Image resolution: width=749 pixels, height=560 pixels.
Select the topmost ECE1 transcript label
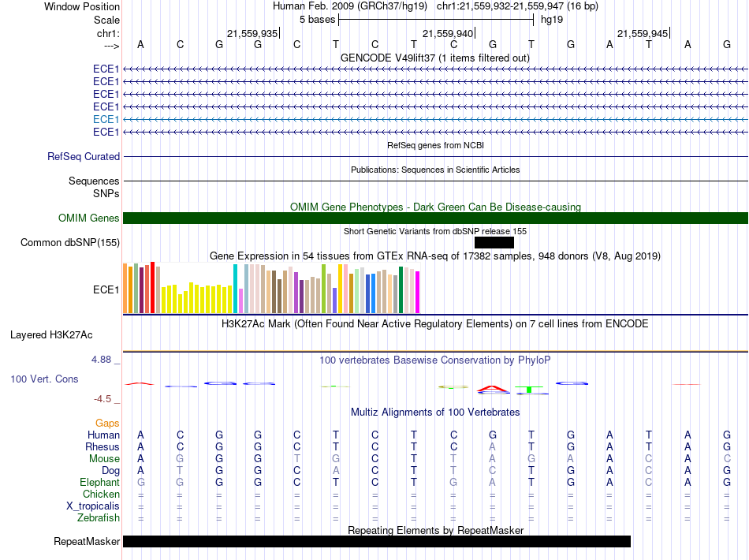(106, 69)
